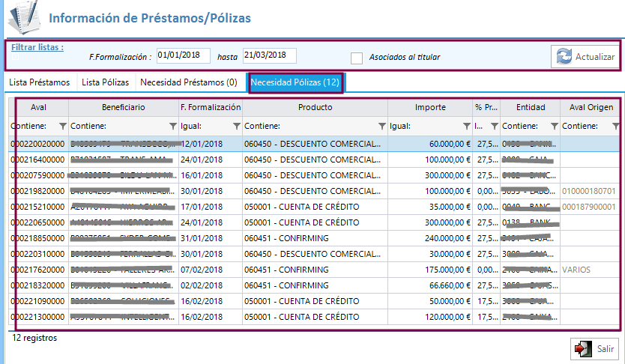
Task: Open the Necesidad Préstamos (0) tab
Action: click(x=189, y=82)
